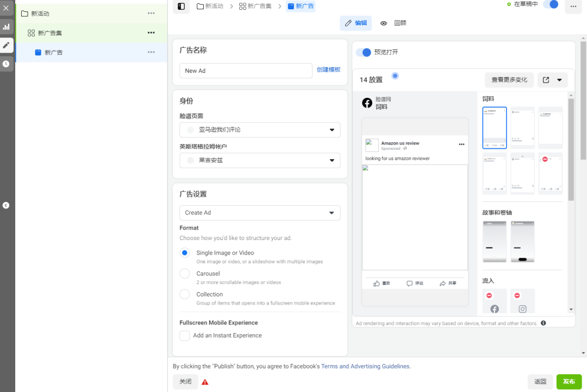Toggle the panel layout icon in breadcrumb bar

[x=181, y=7]
